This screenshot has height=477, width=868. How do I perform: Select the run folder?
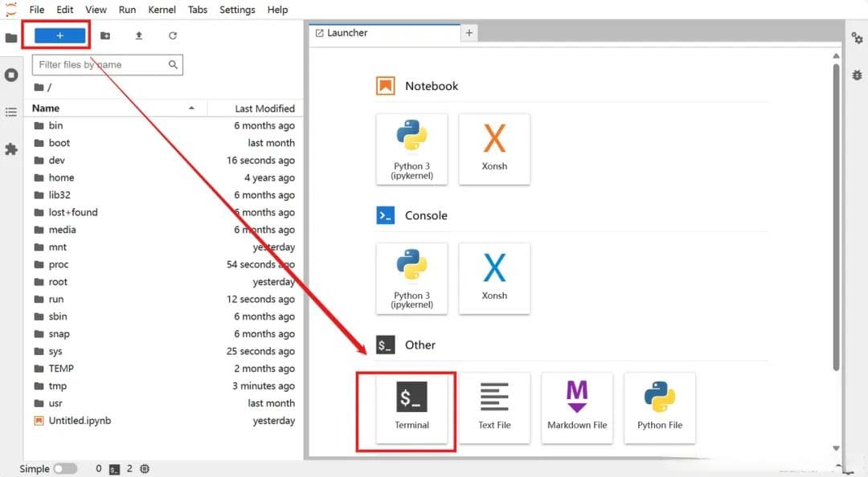(x=163, y=299)
